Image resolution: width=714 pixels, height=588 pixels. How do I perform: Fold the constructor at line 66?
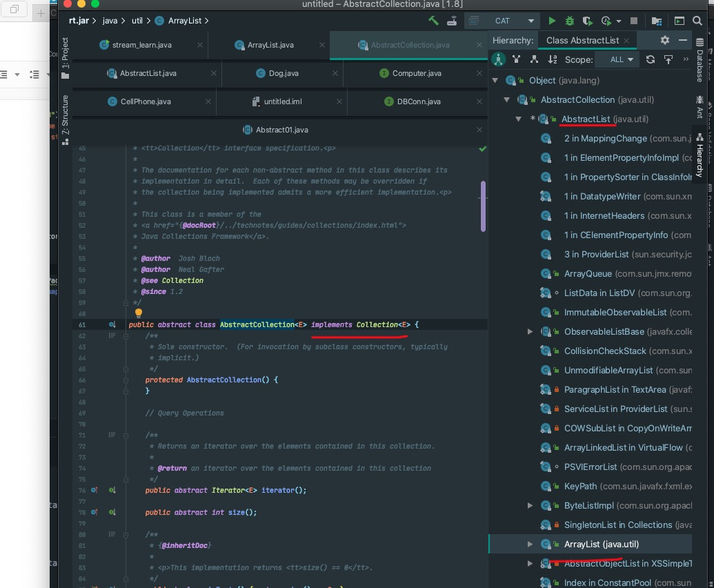point(126,380)
